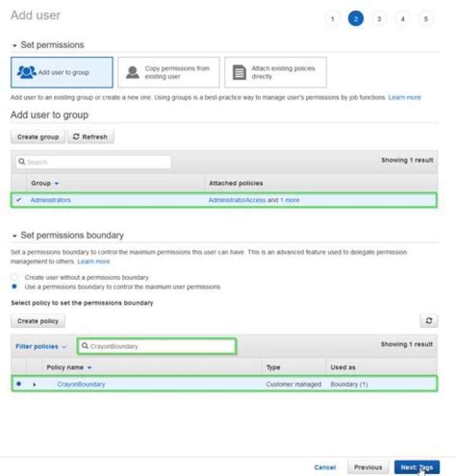
Task: Open the Filter policies dropdown
Action: point(41,346)
